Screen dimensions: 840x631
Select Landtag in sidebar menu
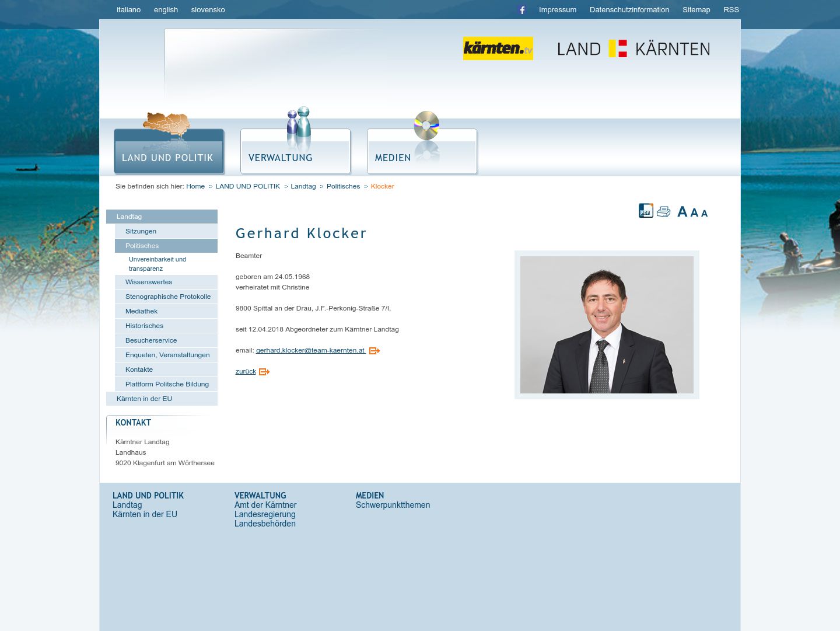162,217
